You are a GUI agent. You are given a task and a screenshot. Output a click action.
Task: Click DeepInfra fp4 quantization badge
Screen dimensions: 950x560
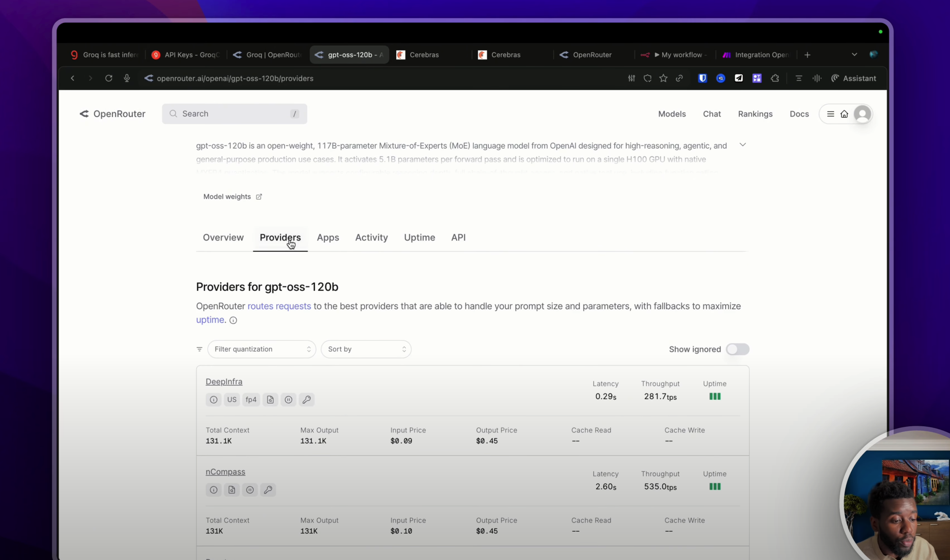pos(251,400)
